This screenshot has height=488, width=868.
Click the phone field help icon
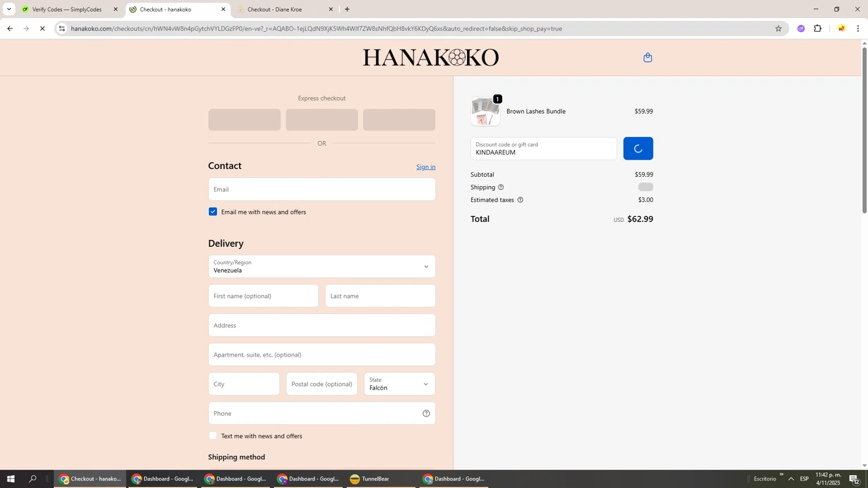(426, 413)
